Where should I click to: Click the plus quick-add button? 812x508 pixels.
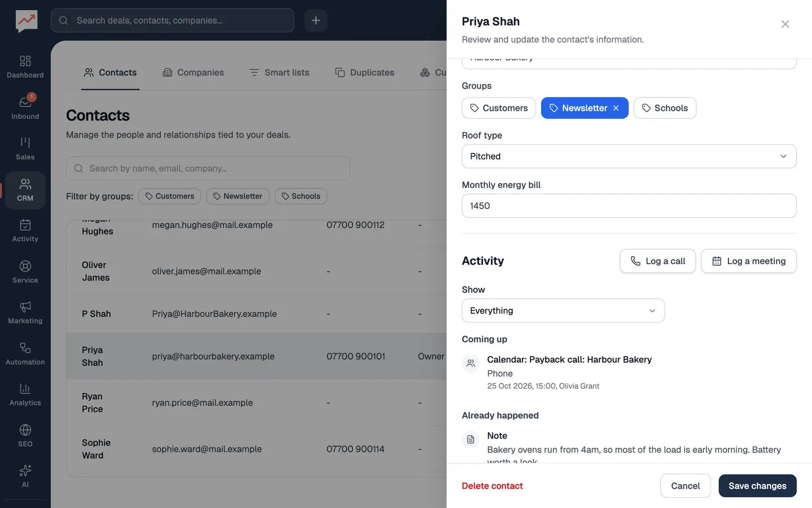tap(316, 20)
